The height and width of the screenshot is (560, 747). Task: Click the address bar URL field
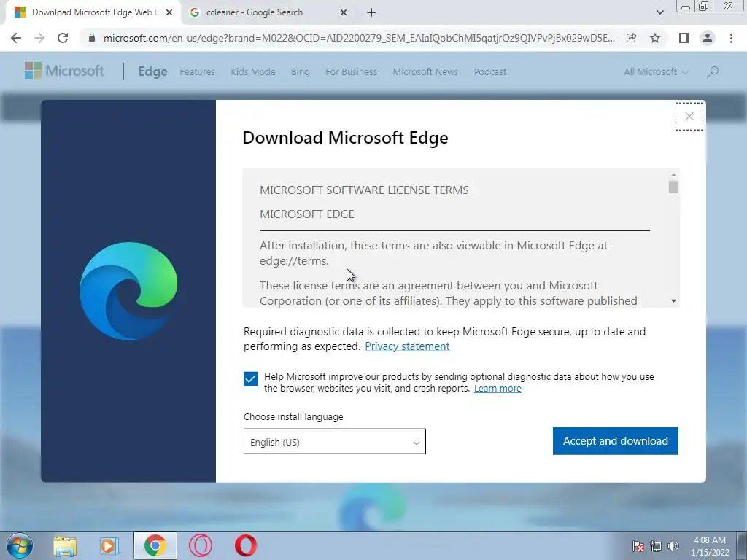coord(359,38)
